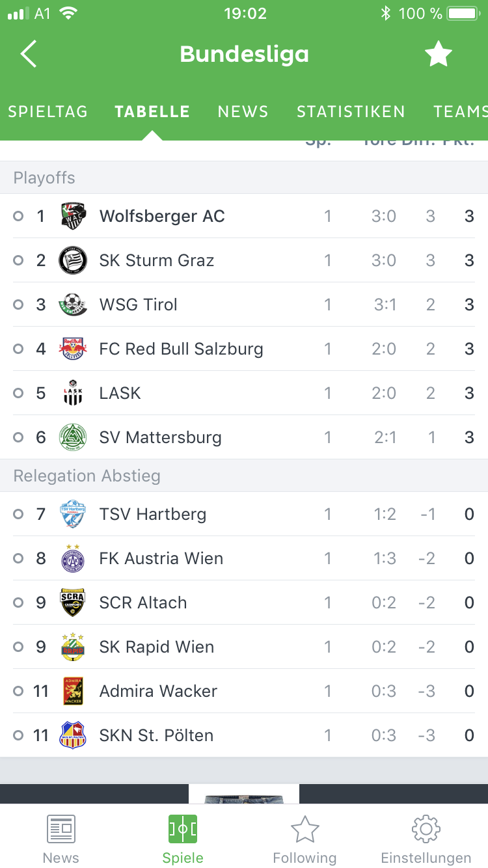Open the News icon in the bottom bar
Screen dimensions: 488x868
pyautogui.click(x=61, y=829)
